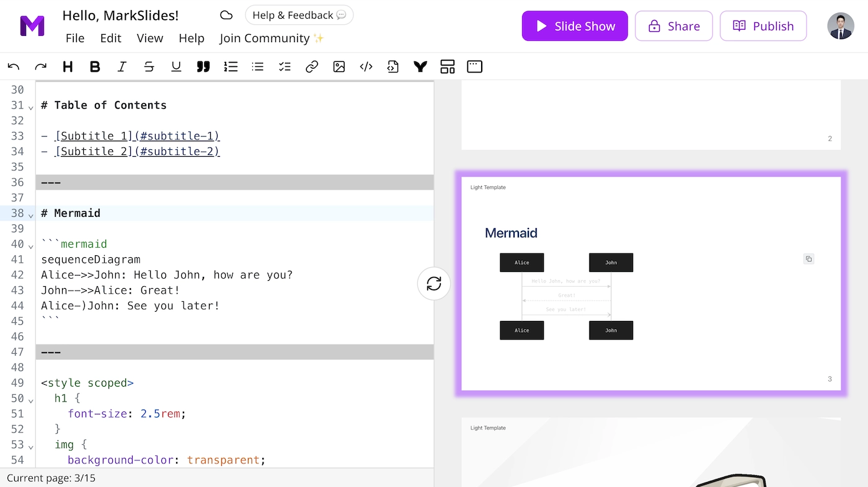Click the Undo icon in the toolbar
Screen dimensions: 868x487
tap(14, 66)
